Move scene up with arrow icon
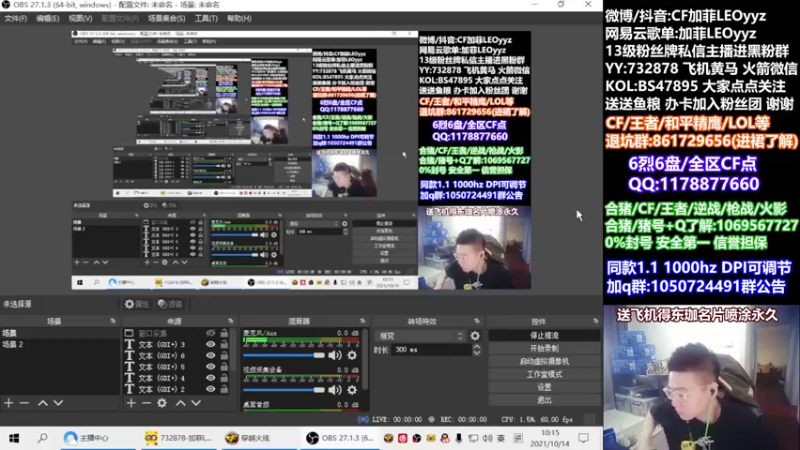 pos(43,403)
